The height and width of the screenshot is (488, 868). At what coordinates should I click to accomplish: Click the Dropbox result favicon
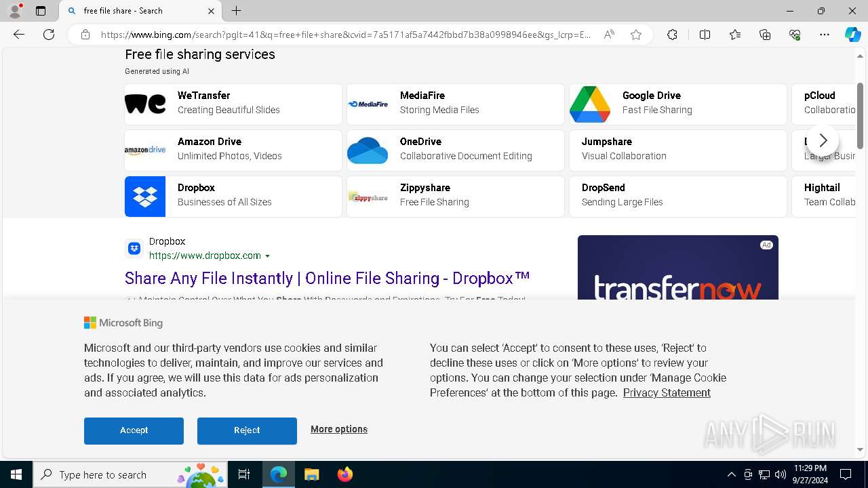134,249
